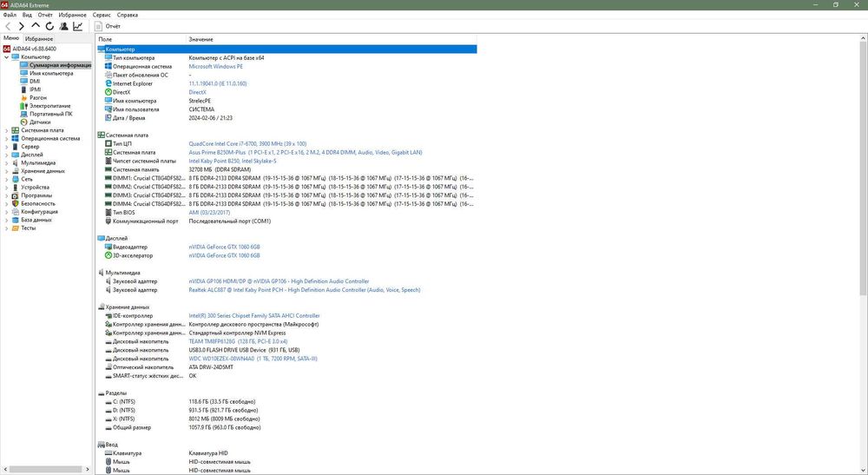Click the main panel scroll-up arrow

[863, 38]
